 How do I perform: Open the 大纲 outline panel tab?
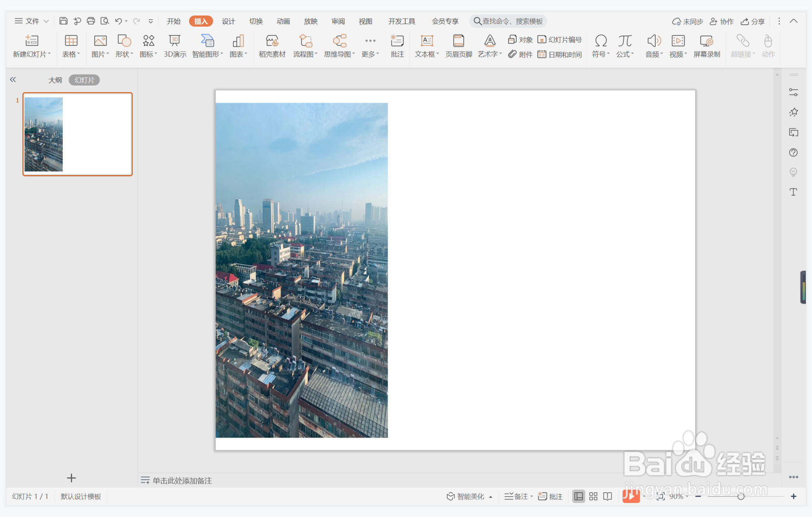(55, 80)
